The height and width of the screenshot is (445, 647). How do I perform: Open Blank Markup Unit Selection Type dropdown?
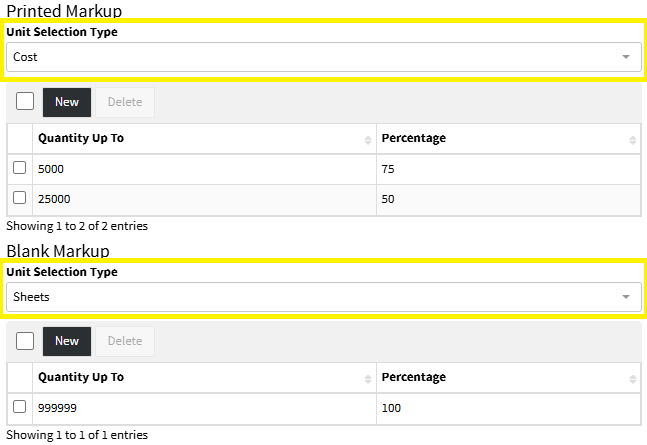click(322, 297)
